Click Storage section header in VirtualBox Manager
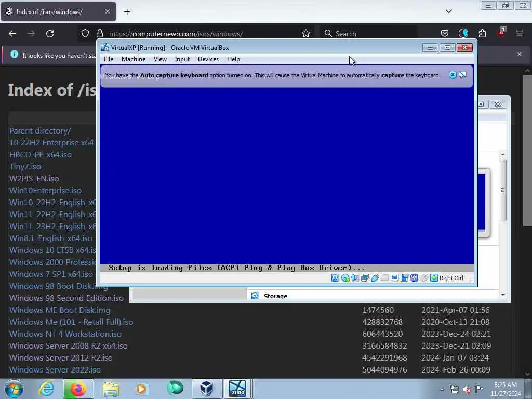This screenshot has width=532, height=399. [x=275, y=296]
